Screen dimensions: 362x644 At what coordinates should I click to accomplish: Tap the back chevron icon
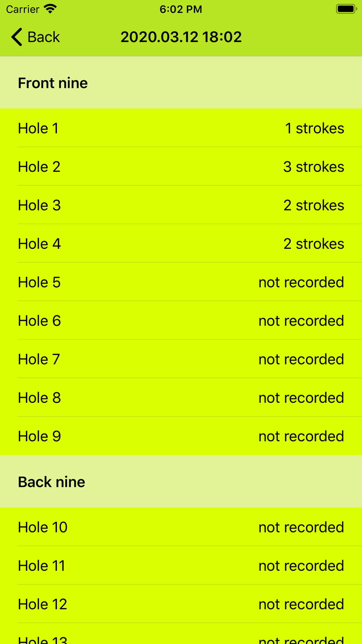17,37
